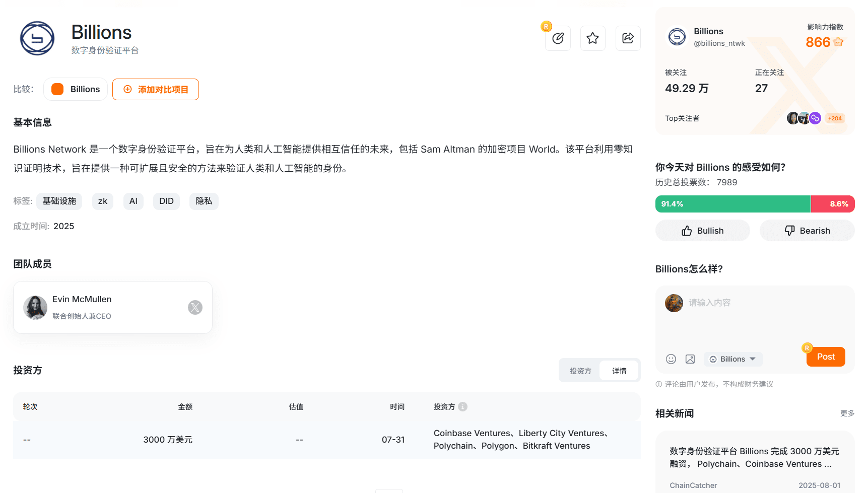868x493 pixels.
Task: Open the zk tag
Action: 103,201
